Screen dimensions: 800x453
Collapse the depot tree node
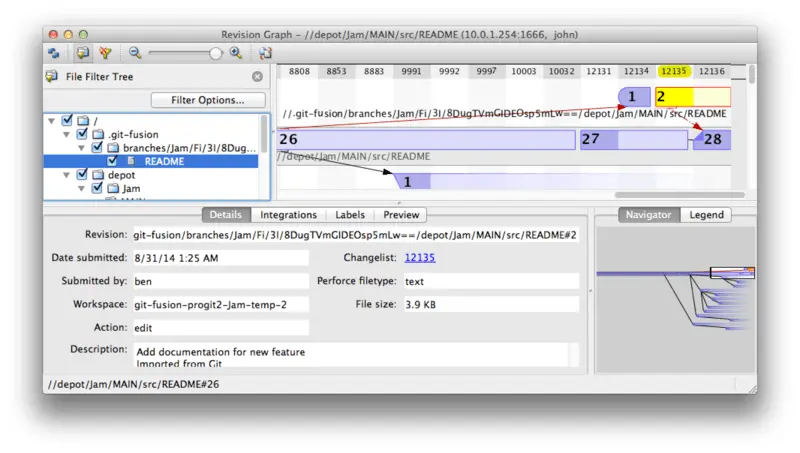(x=66, y=175)
